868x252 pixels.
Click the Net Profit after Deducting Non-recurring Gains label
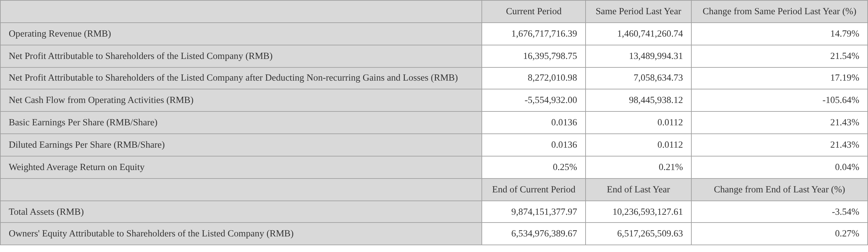pyautogui.click(x=233, y=78)
